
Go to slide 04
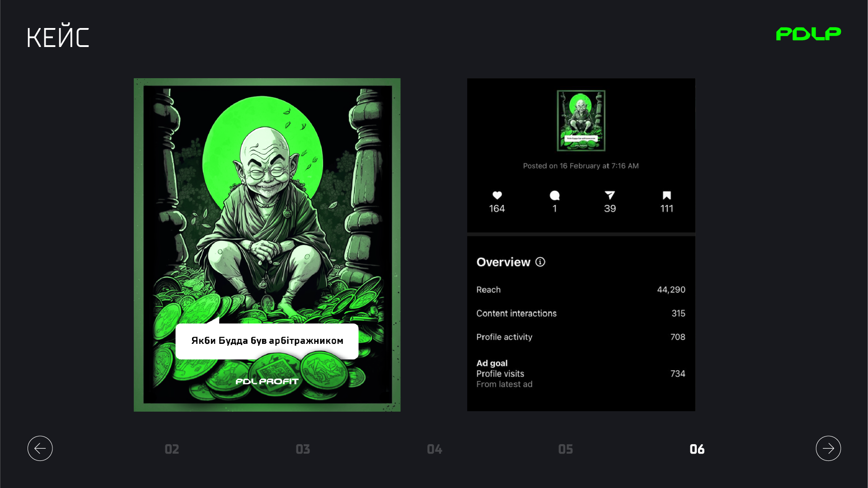[x=434, y=449]
